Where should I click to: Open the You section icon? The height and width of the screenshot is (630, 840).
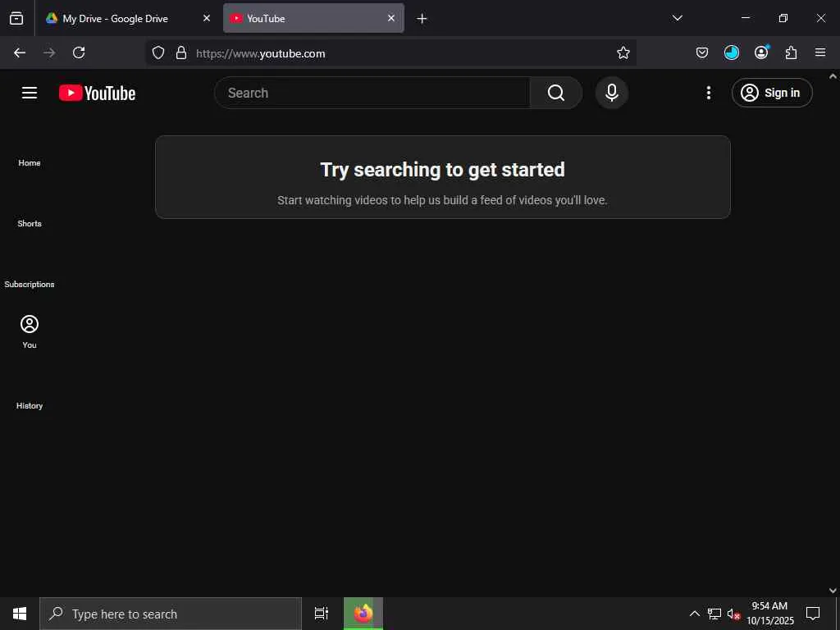pyautogui.click(x=30, y=324)
